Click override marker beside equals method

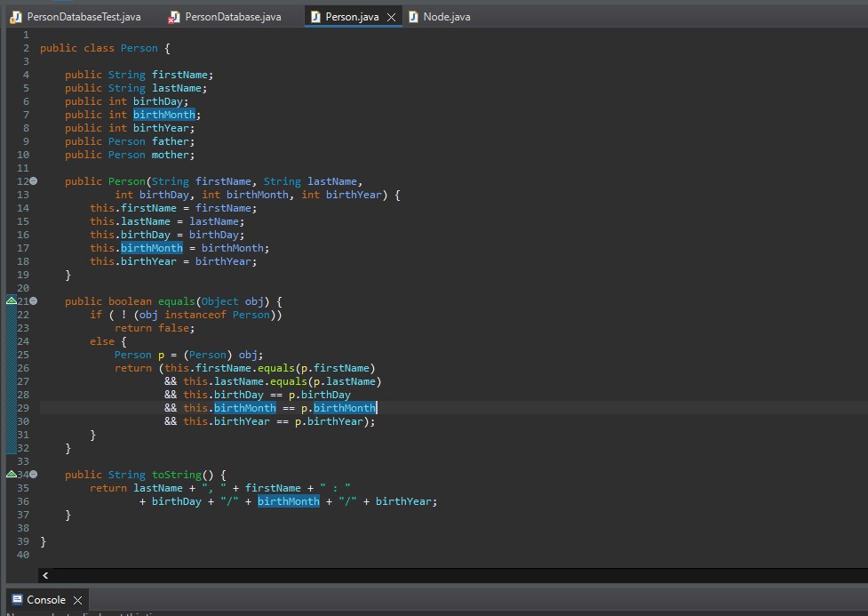(11, 301)
